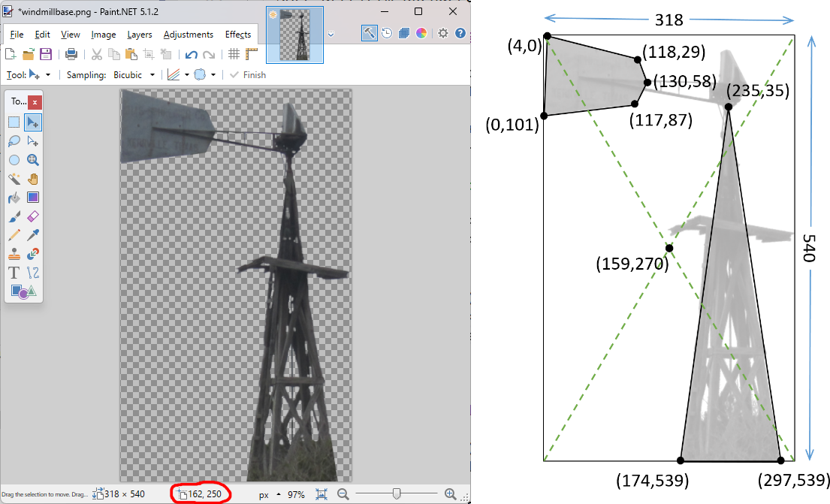Open the Adjustments menu
The image size is (830, 504).
click(188, 35)
